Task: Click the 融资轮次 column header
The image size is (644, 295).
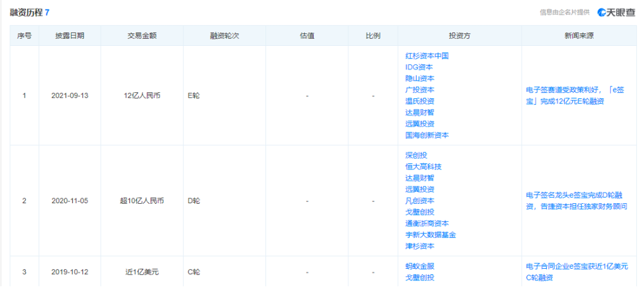Action: [224, 36]
